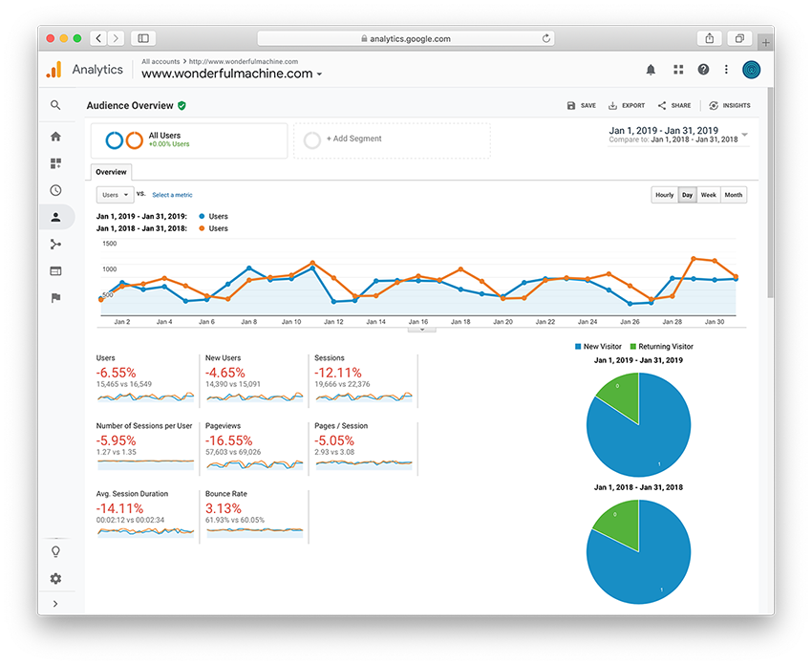
Task: Open the account avatar
Action: (x=752, y=70)
